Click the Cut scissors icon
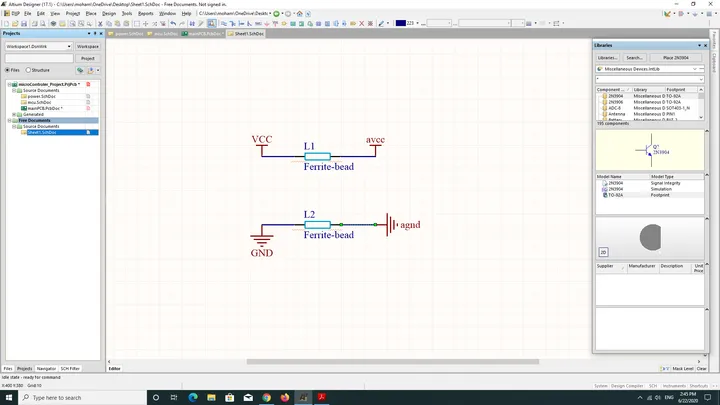 [100, 23]
